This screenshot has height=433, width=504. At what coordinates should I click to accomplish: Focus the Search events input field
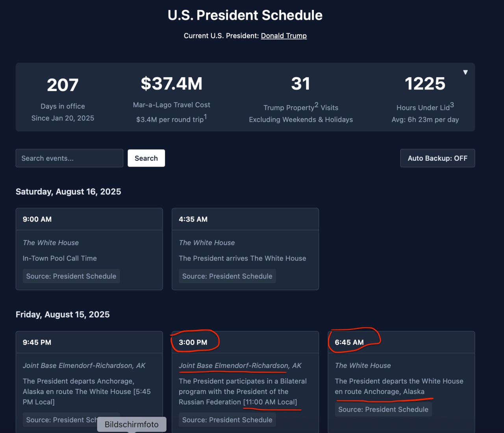coord(69,158)
